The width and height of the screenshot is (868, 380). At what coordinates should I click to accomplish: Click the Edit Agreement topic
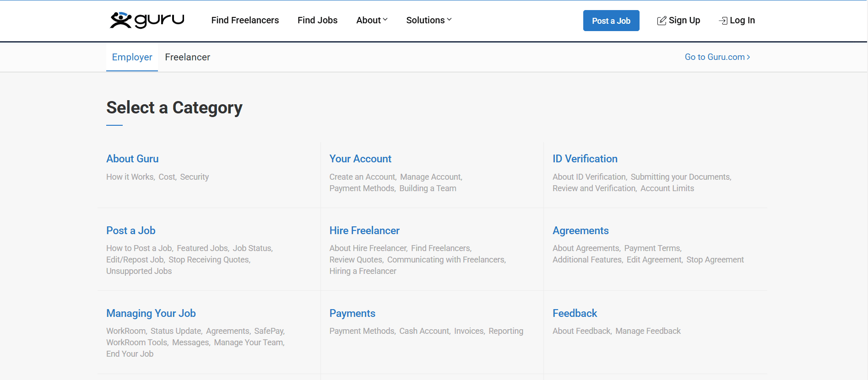click(x=654, y=260)
